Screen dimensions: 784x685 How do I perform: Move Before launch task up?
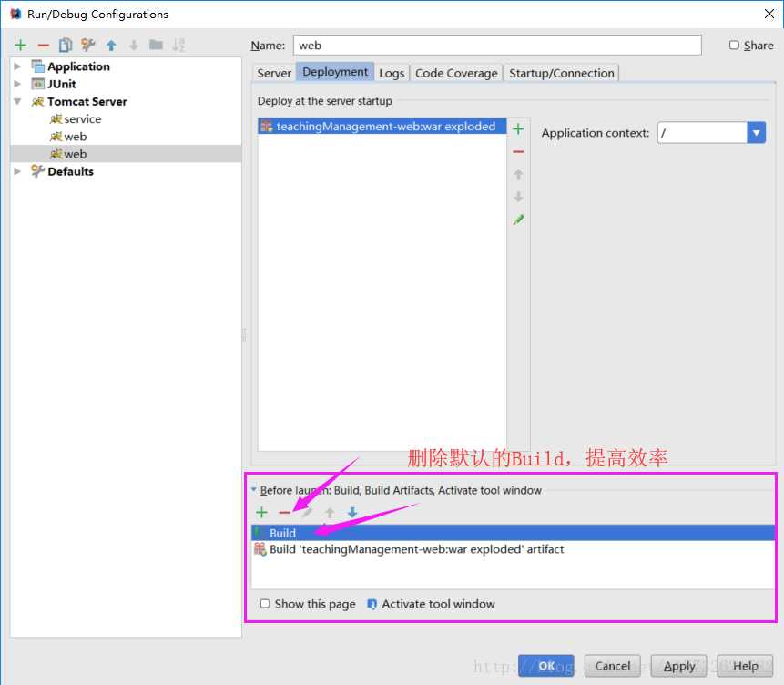click(330, 512)
